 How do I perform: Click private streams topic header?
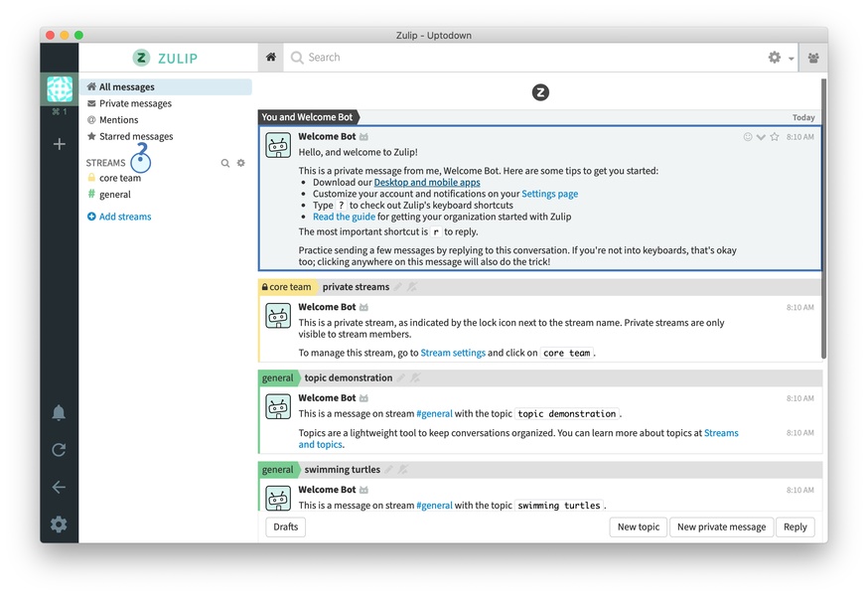click(356, 287)
